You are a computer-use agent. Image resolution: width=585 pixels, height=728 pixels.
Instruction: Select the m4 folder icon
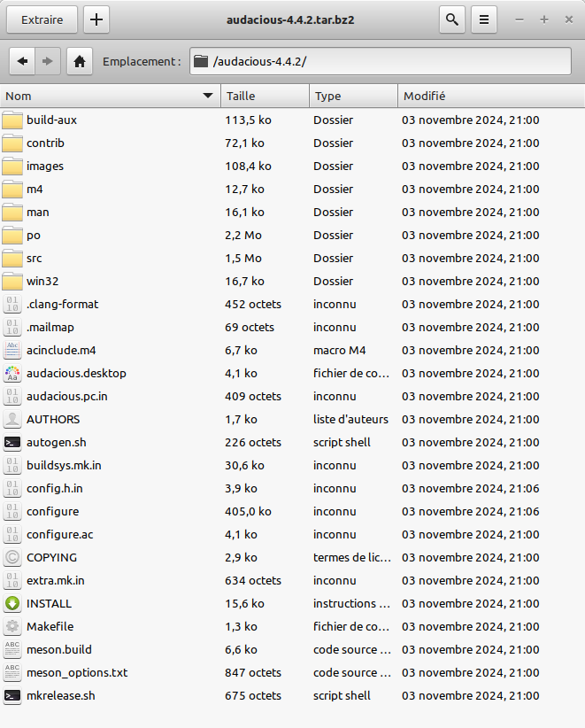(x=12, y=190)
